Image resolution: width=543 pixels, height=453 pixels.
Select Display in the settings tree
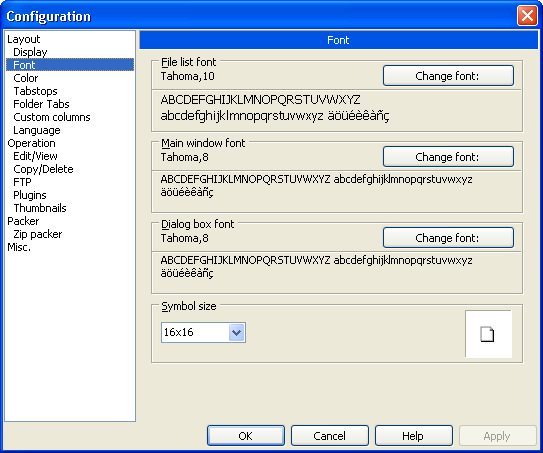click(30, 52)
